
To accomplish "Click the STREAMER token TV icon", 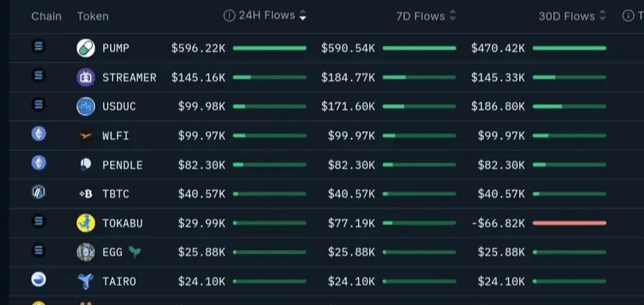I will pos(86,77).
